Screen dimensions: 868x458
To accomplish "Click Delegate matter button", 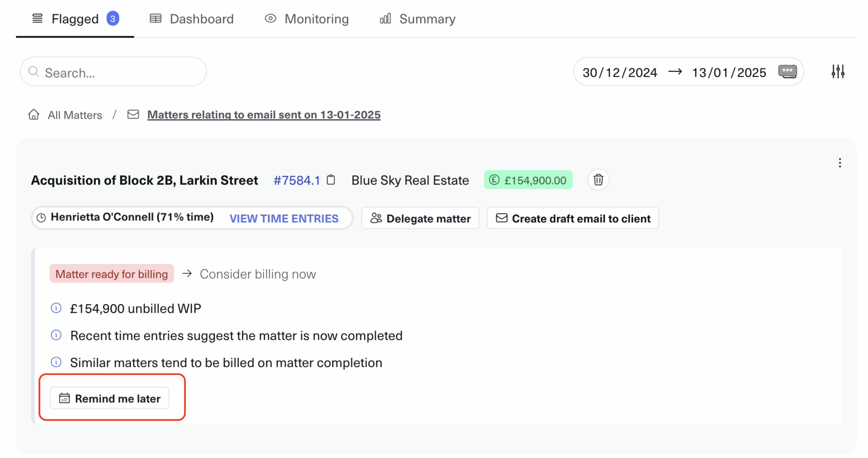I will tap(420, 218).
